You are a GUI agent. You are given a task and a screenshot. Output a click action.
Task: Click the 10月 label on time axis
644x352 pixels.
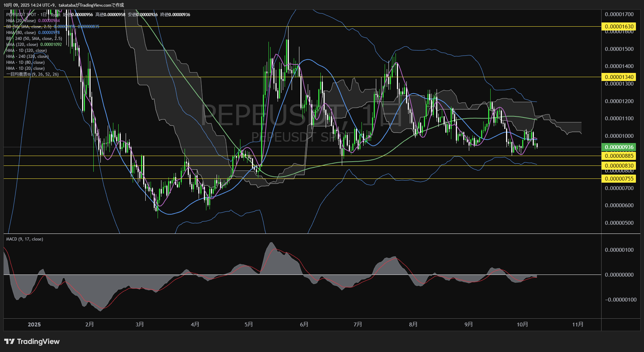pyautogui.click(x=522, y=324)
